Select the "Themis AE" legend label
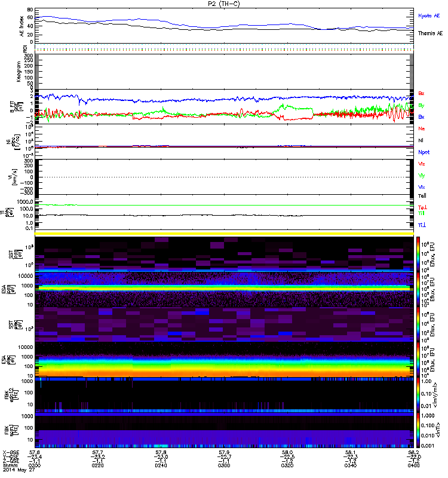This screenshot has height=478, width=448. coord(430,33)
